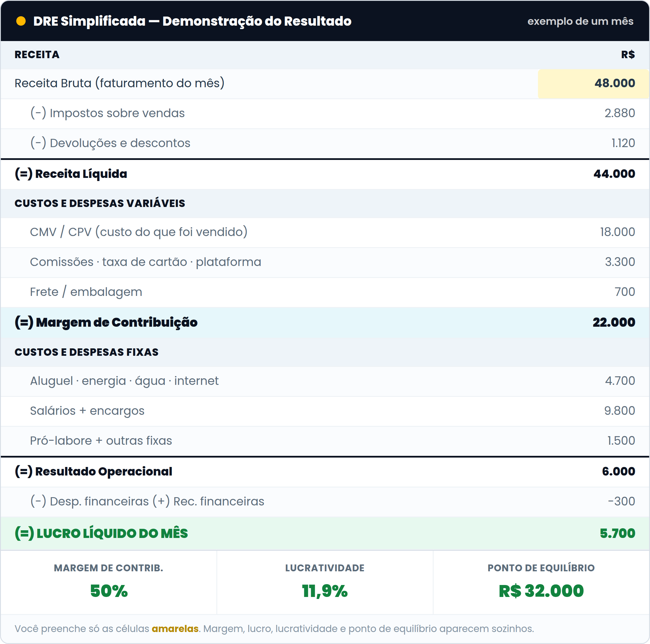650x644 pixels.
Task: Click 'Receita Bruta (faturamento do mês)' label
Action: (x=119, y=83)
